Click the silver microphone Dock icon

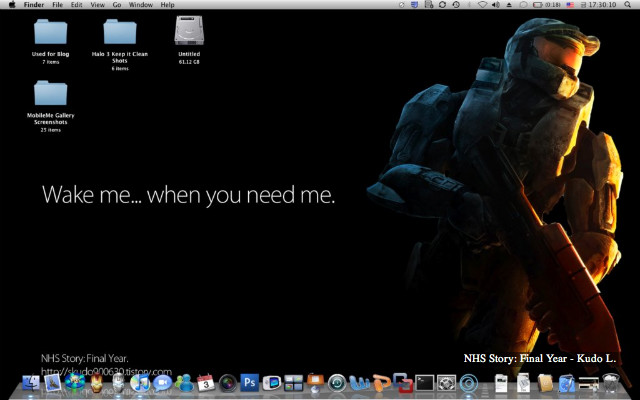pyautogui.click(x=118, y=383)
